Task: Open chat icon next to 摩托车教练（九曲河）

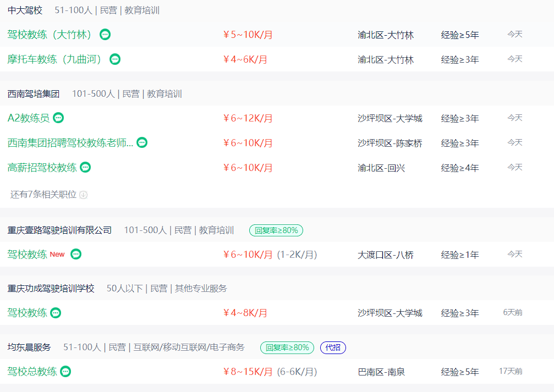Action: click(115, 59)
